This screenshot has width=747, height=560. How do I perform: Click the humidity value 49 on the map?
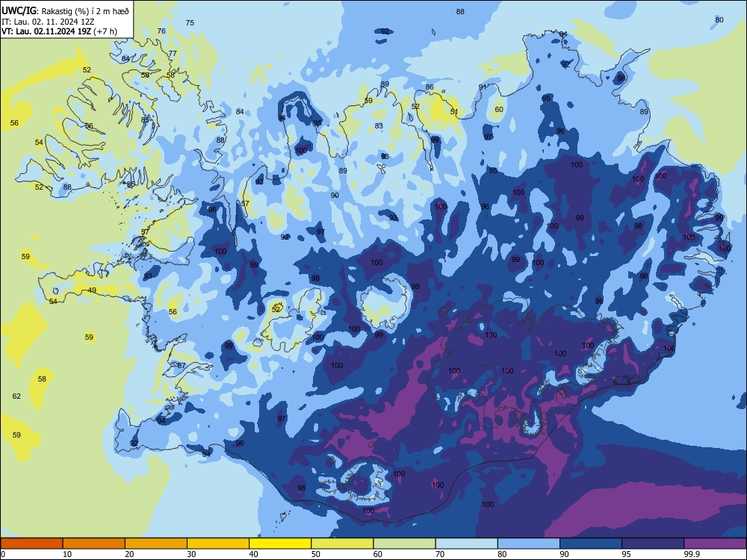point(92,290)
